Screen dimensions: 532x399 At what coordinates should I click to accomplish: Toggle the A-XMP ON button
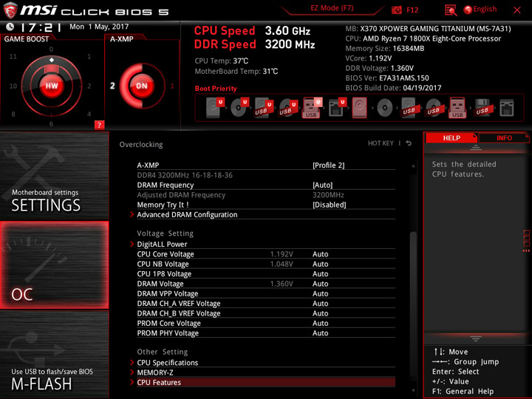click(142, 86)
